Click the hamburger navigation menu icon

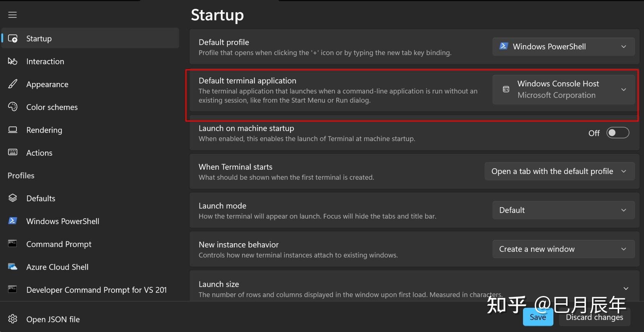pos(13,15)
